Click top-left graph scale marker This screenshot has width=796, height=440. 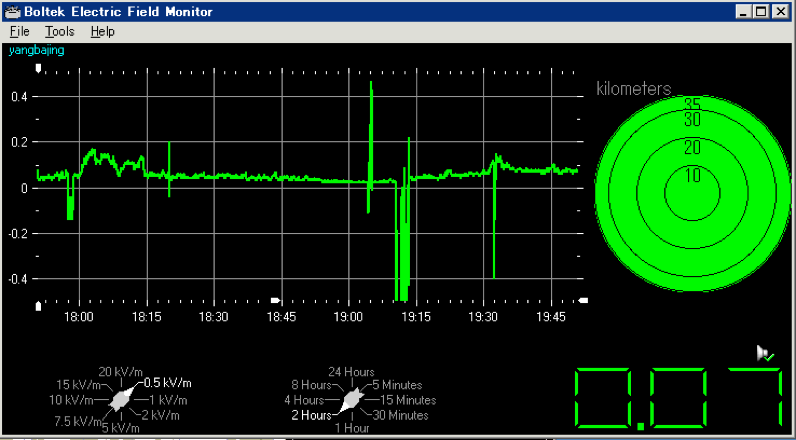(x=38, y=69)
